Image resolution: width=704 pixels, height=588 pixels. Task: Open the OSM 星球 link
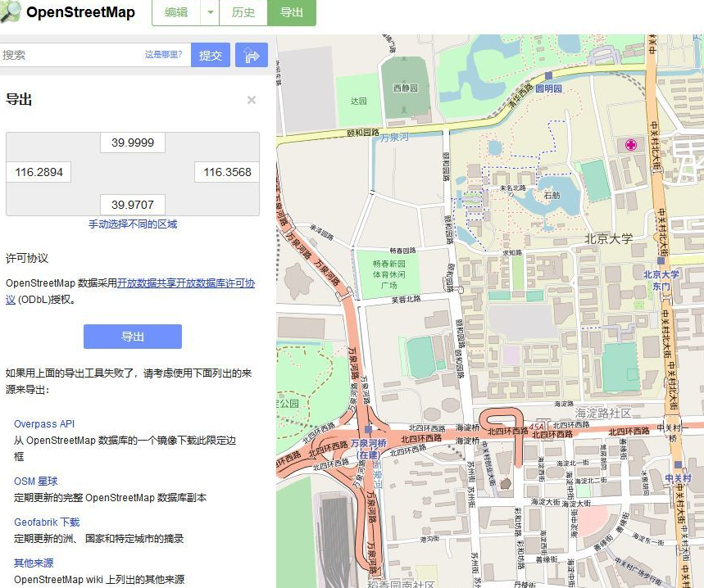[36, 482]
